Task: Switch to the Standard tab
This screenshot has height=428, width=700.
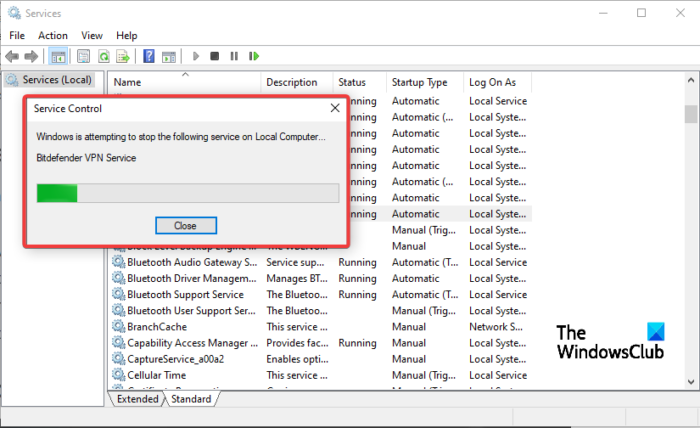Action: (x=191, y=399)
